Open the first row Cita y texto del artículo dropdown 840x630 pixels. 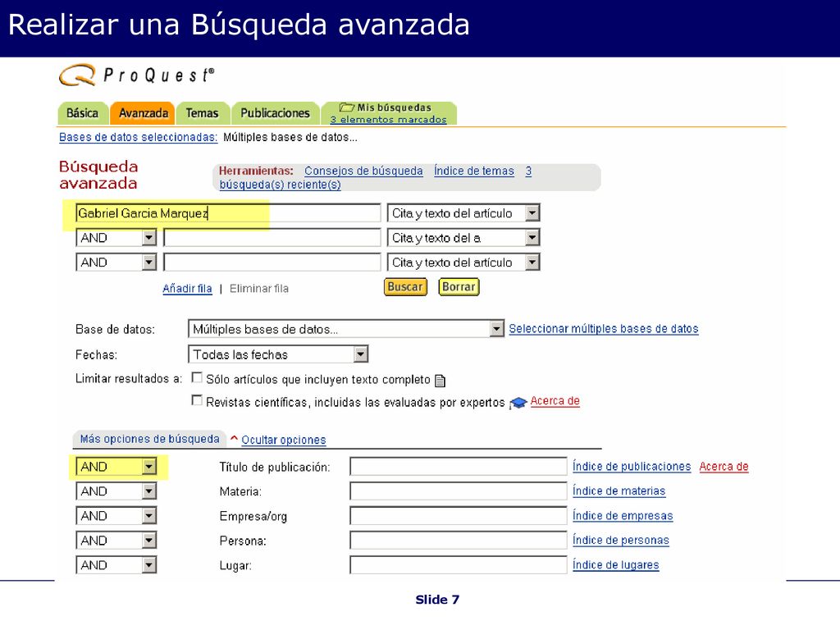tap(463, 213)
